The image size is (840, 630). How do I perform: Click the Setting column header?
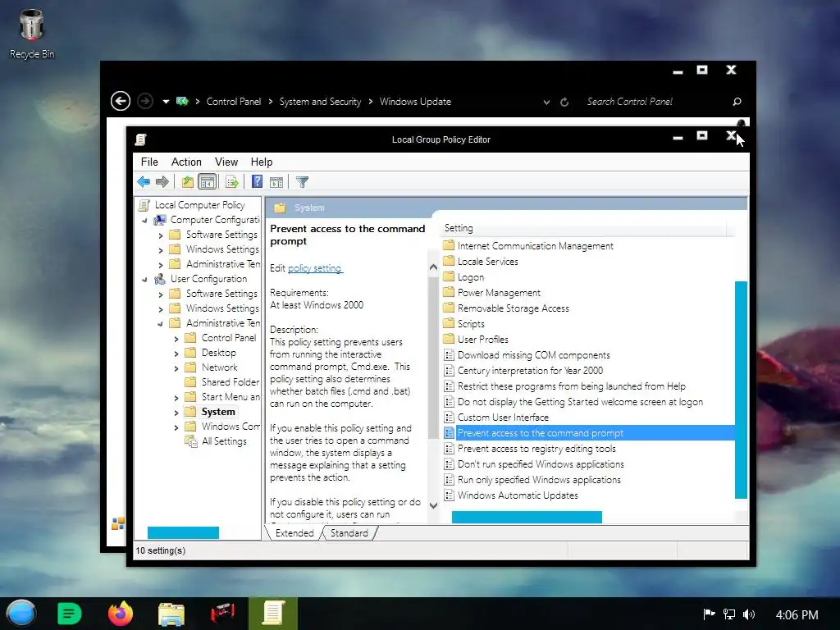pos(584,228)
